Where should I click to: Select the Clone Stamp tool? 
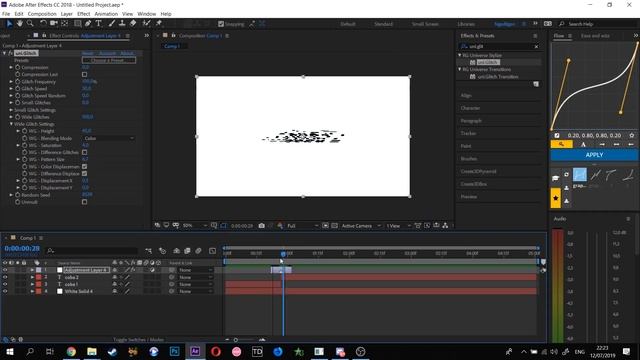point(122,24)
